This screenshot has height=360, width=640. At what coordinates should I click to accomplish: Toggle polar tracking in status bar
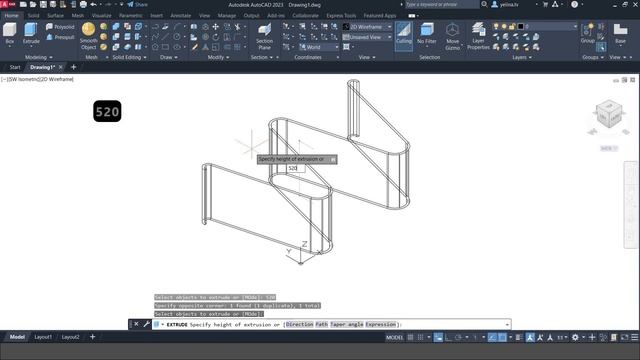[458, 337]
